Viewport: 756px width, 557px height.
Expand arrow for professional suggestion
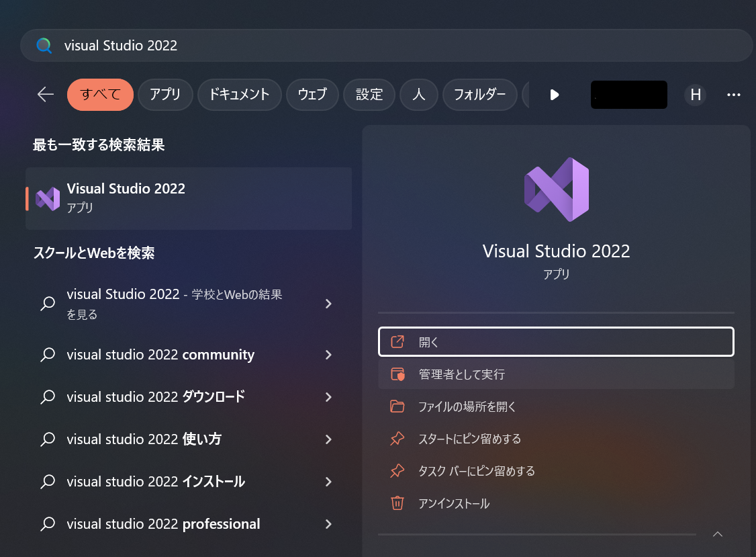328,523
